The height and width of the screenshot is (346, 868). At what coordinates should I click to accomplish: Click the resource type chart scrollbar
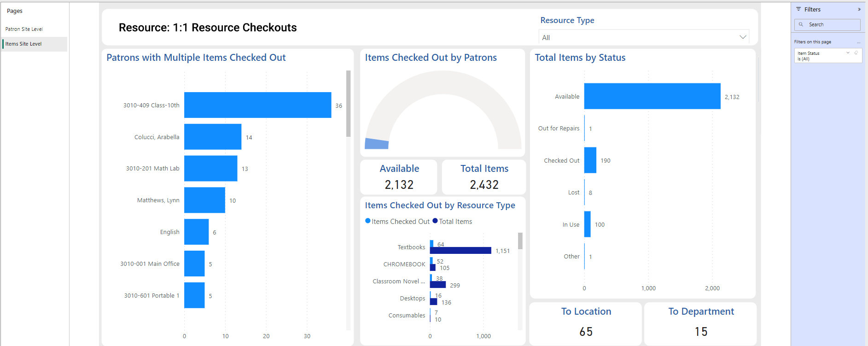(x=520, y=241)
